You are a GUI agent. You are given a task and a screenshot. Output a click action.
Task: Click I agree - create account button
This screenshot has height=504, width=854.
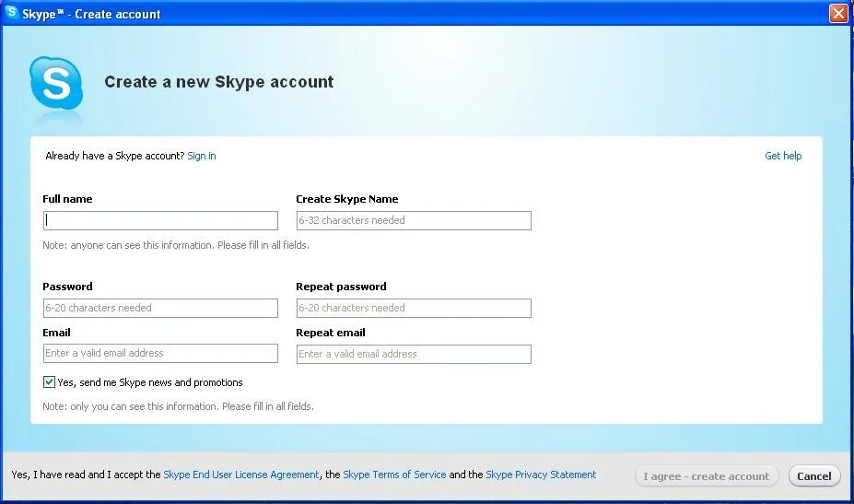click(707, 476)
